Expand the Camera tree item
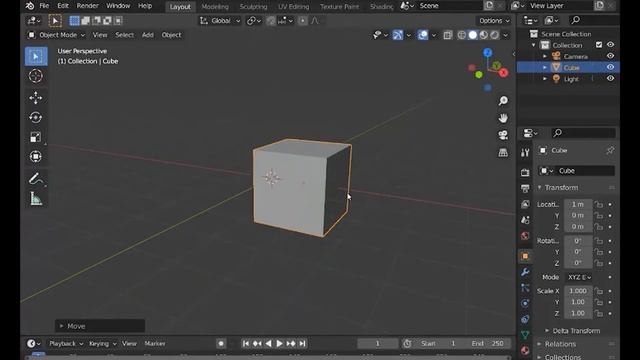 point(545,56)
